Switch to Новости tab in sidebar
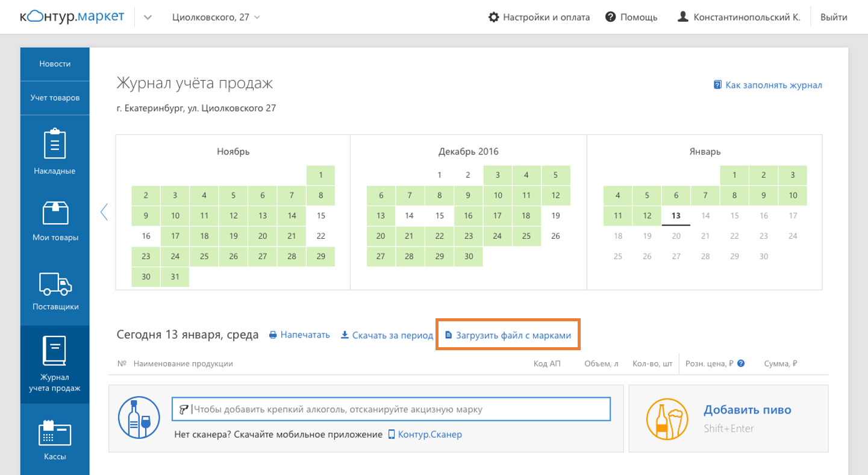Image resolution: width=868 pixels, height=475 pixels. (55, 64)
